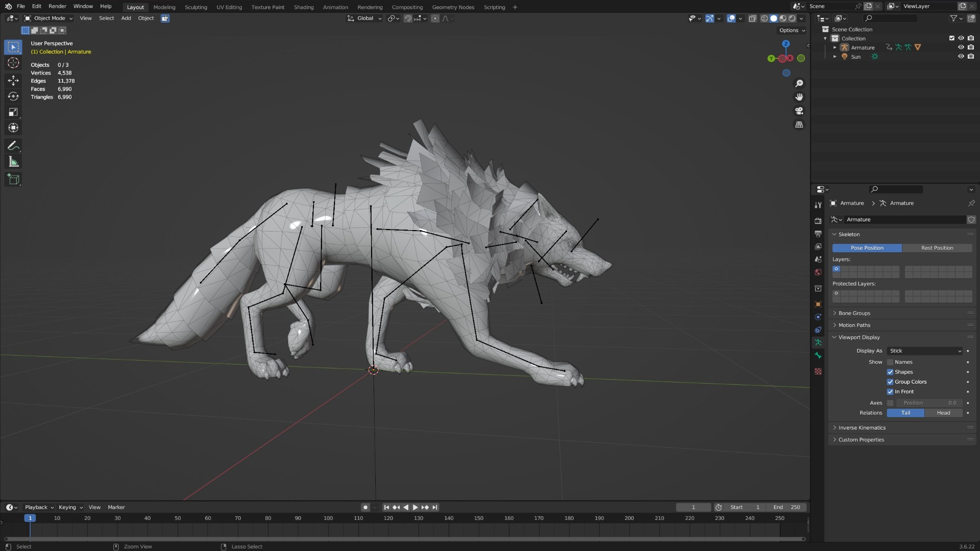
Task: Select the Scale tool
Action: pos(13,112)
